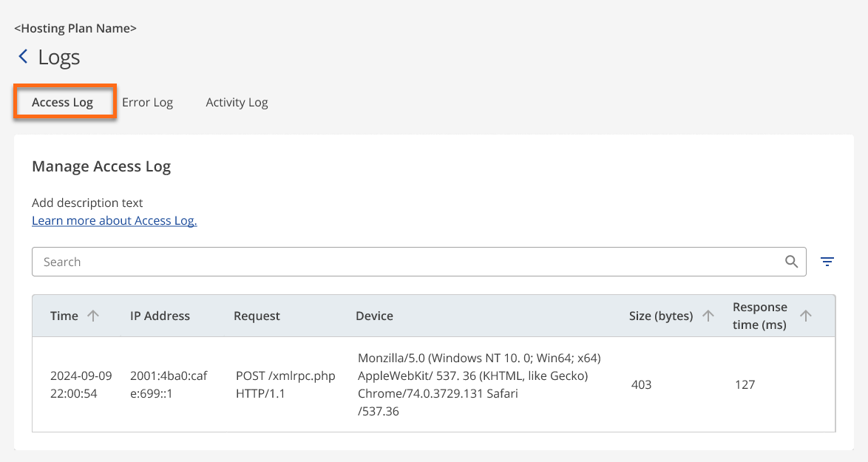The height and width of the screenshot is (462, 868).
Task: Click inside the Search field
Action: tap(296, 262)
